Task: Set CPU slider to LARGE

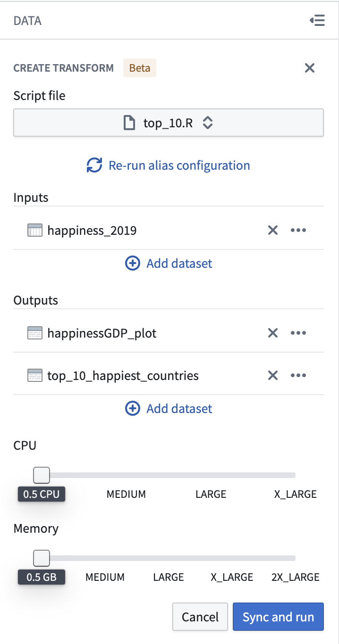Action: pos(211,475)
